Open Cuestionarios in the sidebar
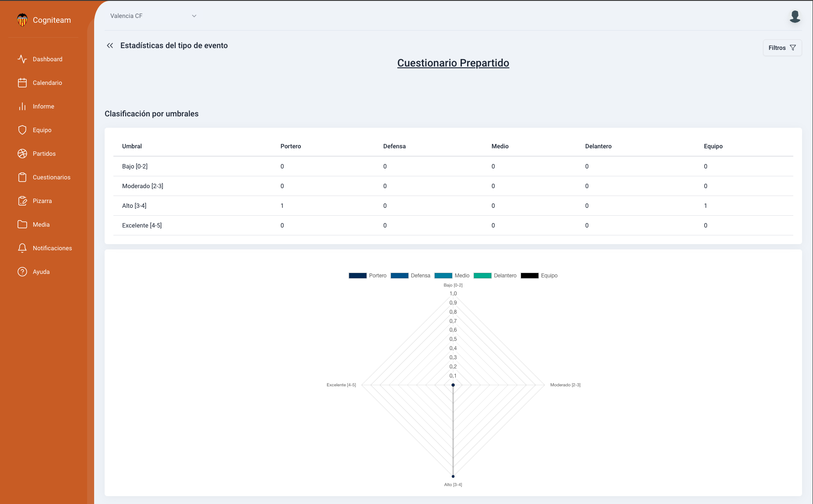This screenshot has height=504, width=813. 51,177
